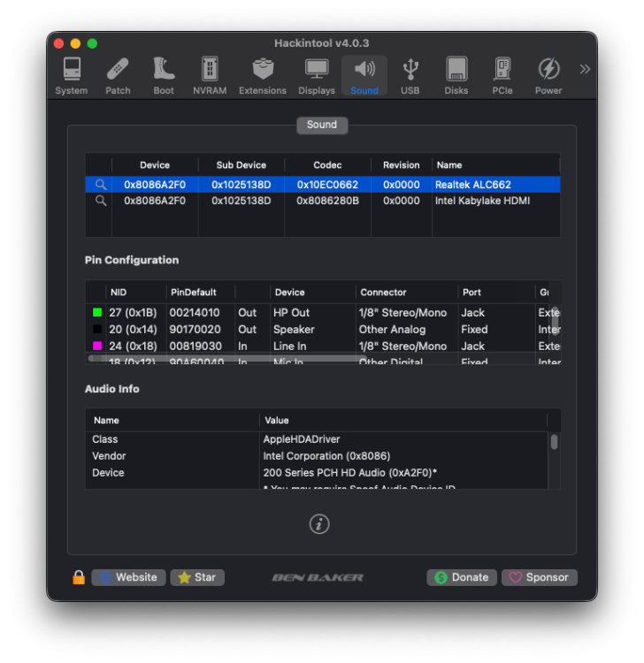Viewport: 644px width, 663px height.
Task: Click magnifier icon for Intel Kabylake HDMI row
Action: 101,201
